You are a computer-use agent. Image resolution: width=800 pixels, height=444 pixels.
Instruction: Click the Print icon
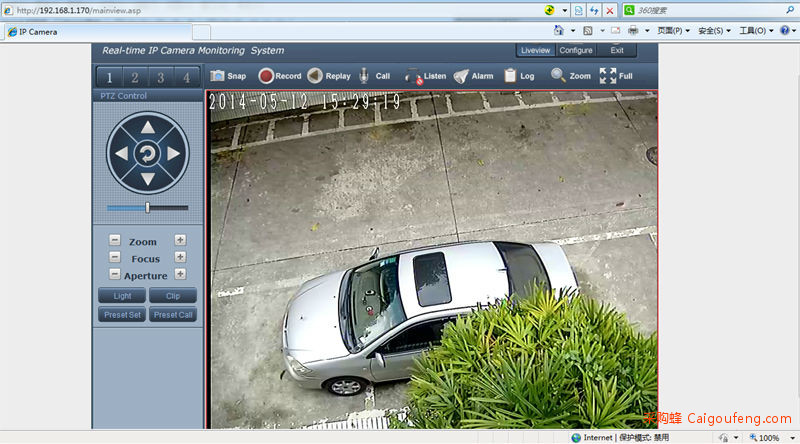633,31
